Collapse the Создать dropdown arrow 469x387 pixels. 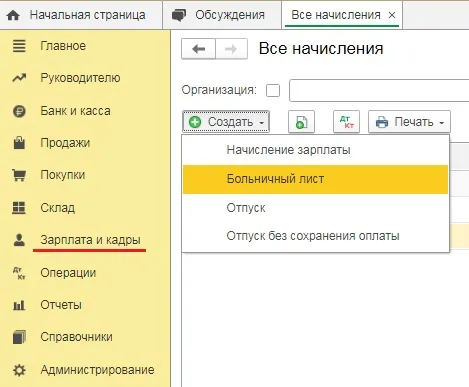[x=262, y=123]
